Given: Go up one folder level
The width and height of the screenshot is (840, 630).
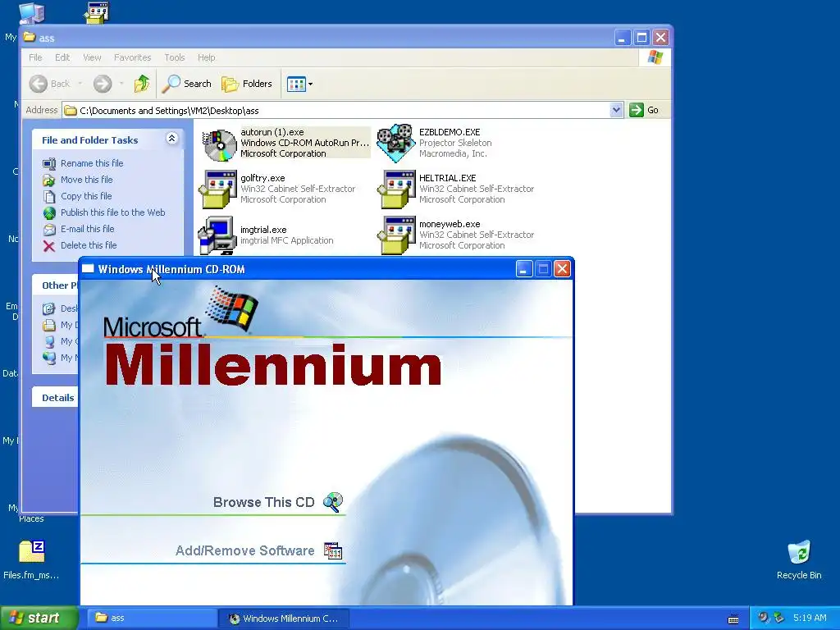Looking at the screenshot, I should pyautogui.click(x=142, y=84).
